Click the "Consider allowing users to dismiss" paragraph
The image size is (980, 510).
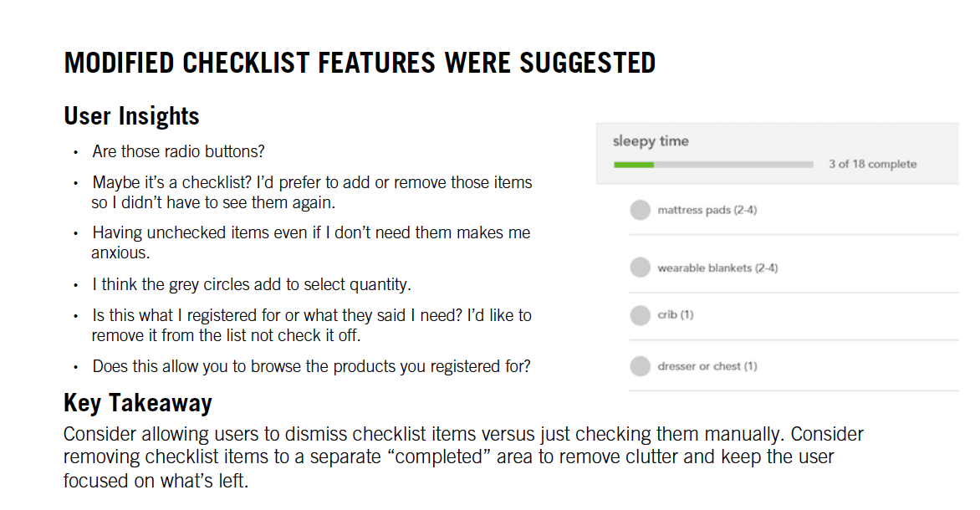[463, 458]
